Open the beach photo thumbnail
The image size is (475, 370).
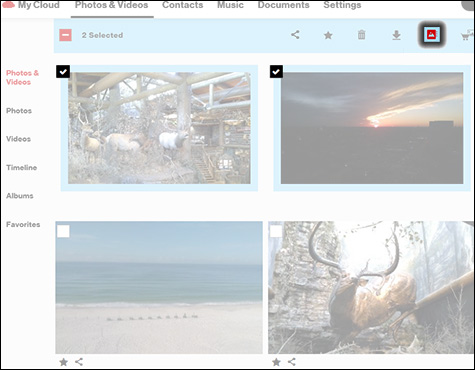pos(159,287)
